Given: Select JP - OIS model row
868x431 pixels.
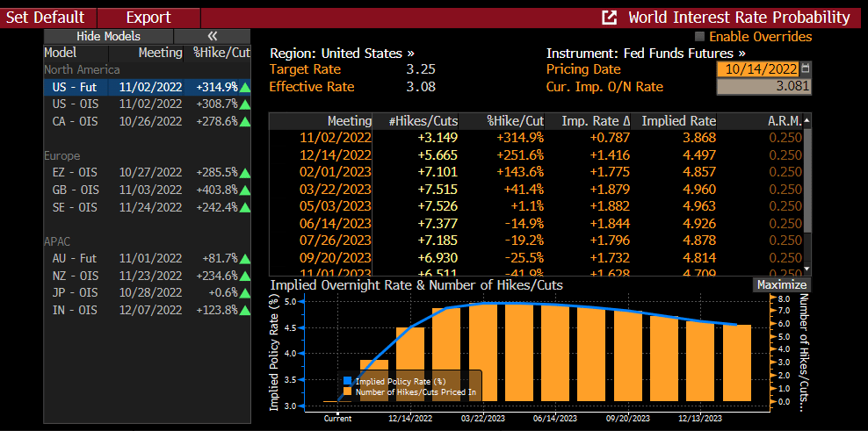Looking at the screenshot, I should click(148, 292).
